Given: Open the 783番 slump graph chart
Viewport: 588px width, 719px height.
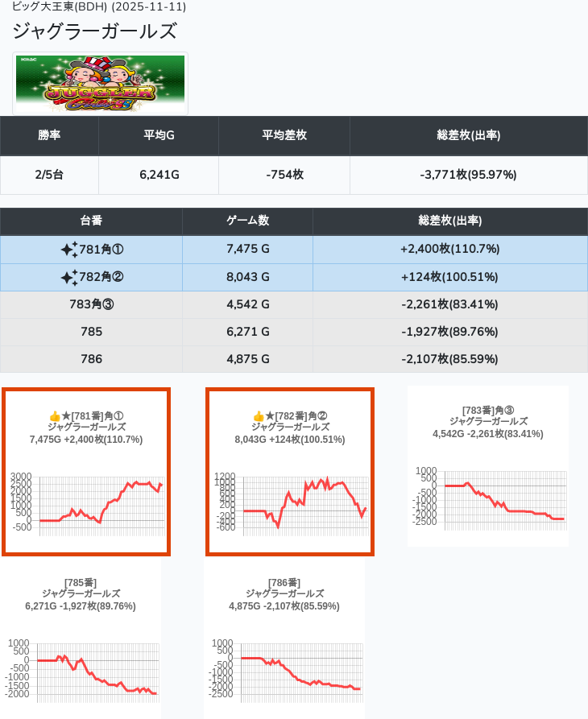Looking at the screenshot, I should 488,496.
